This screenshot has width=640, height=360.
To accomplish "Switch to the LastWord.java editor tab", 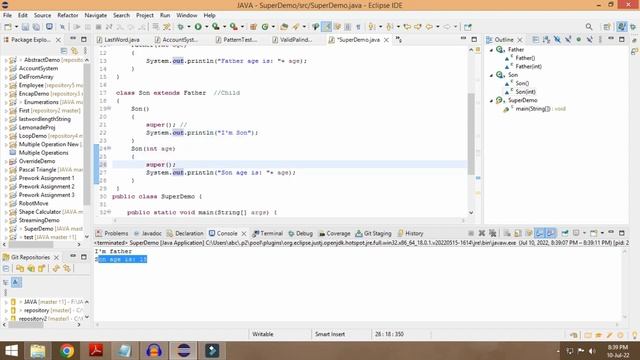I will [118, 40].
